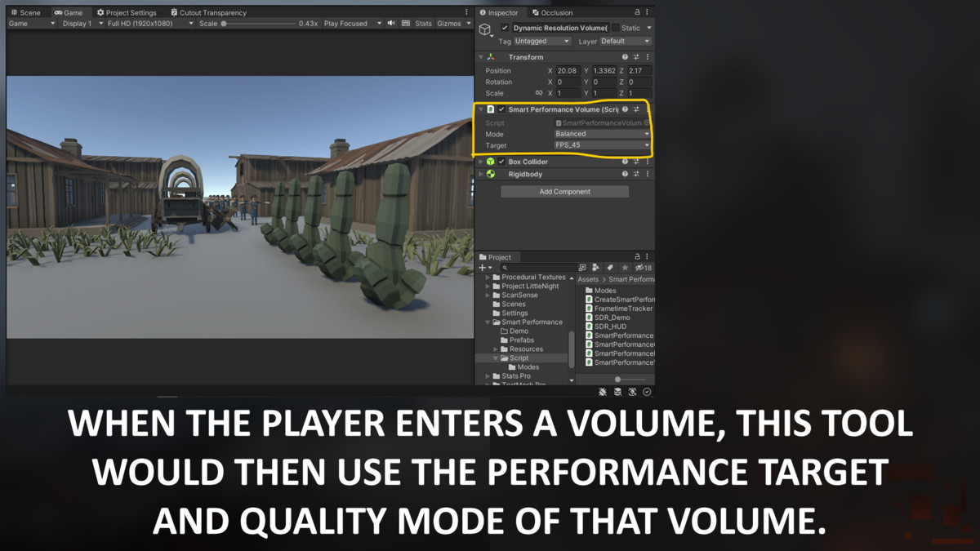Screen dimensions: 980x551
Task: Lock the Inspector panel
Action: [638, 13]
